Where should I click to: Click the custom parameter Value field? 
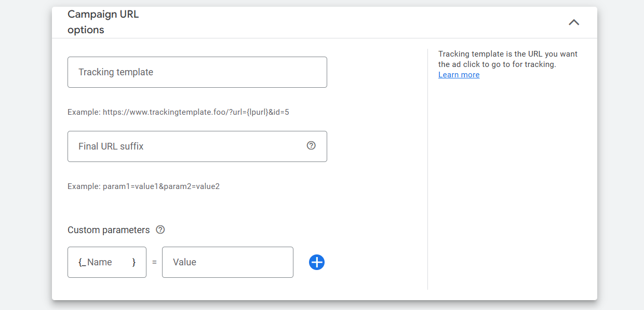227,262
